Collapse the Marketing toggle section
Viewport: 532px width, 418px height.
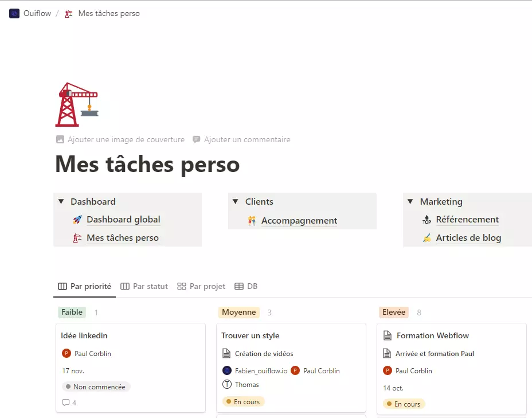[410, 201]
